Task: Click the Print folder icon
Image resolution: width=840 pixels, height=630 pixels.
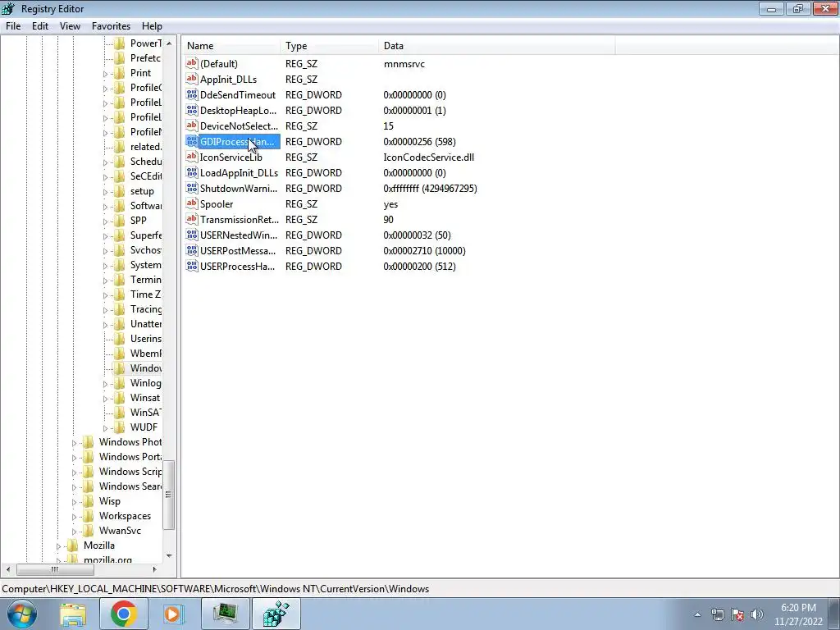Action: (x=120, y=73)
